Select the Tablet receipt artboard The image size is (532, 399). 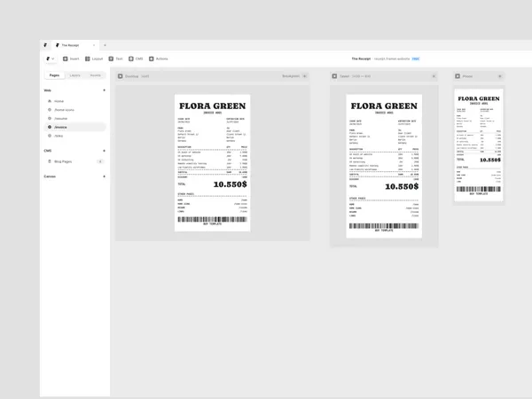(x=384, y=167)
